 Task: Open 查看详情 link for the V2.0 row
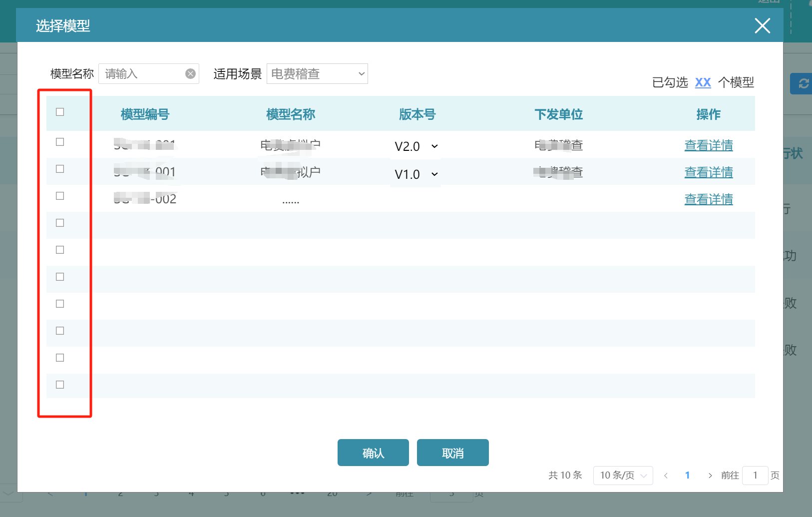pyautogui.click(x=708, y=145)
